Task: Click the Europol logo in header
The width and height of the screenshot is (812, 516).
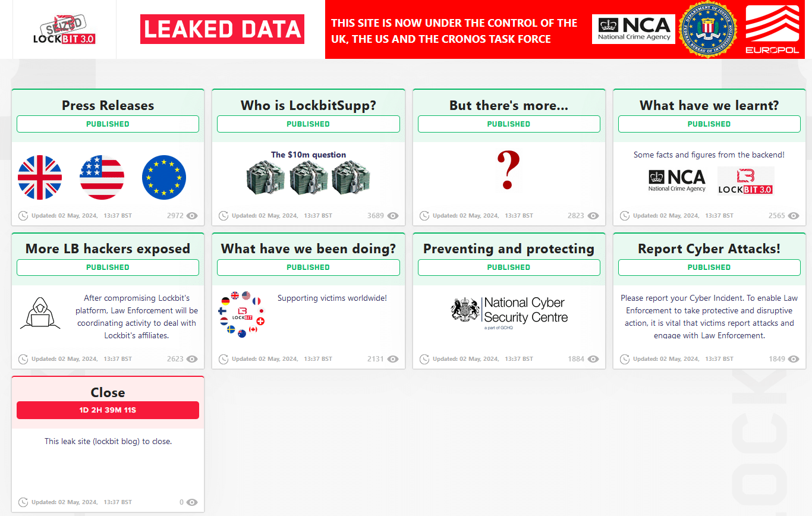Action: click(x=772, y=30)
